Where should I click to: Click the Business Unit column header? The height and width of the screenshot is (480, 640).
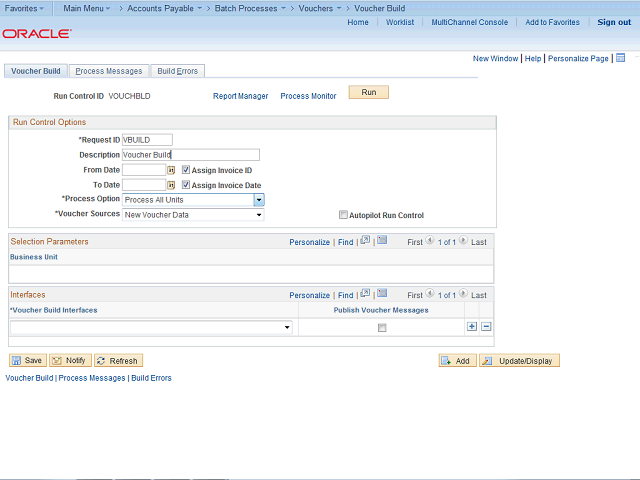(34, 257)
